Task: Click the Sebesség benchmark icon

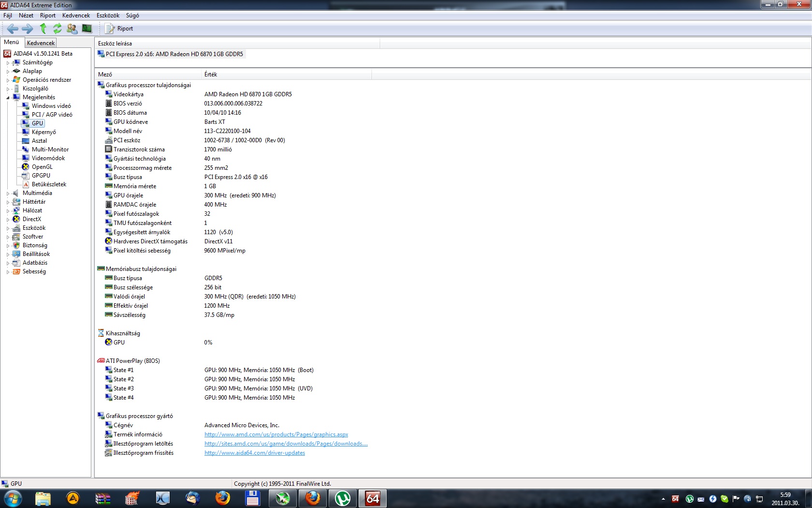Action: tap(16, 271)
